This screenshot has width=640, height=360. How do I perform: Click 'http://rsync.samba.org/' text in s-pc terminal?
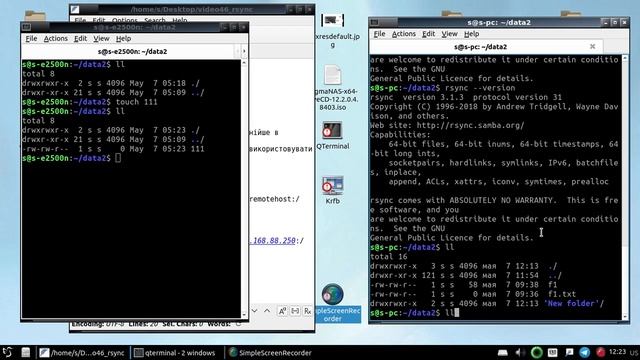[x=470, y=125]
